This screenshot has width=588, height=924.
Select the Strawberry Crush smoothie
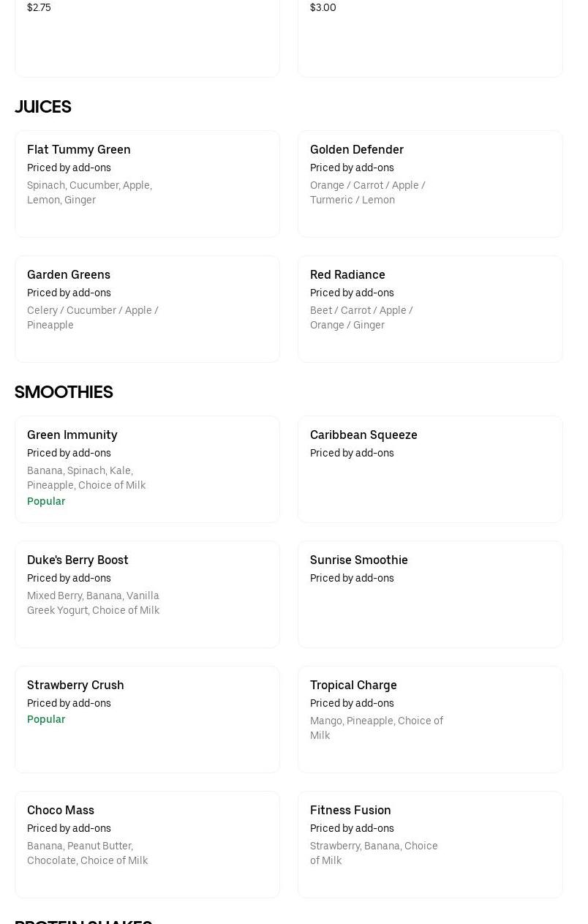(147, 718)
